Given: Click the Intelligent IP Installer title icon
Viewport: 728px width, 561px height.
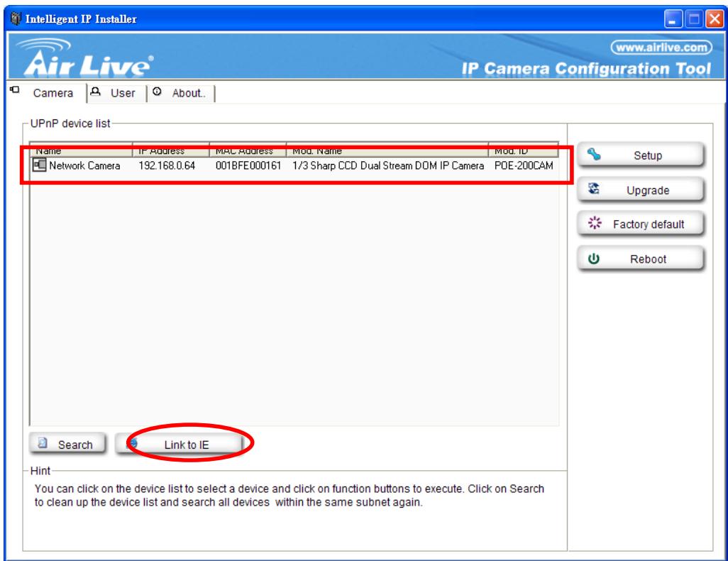Looking at the screenshot, I should click(x=16, y=18).
